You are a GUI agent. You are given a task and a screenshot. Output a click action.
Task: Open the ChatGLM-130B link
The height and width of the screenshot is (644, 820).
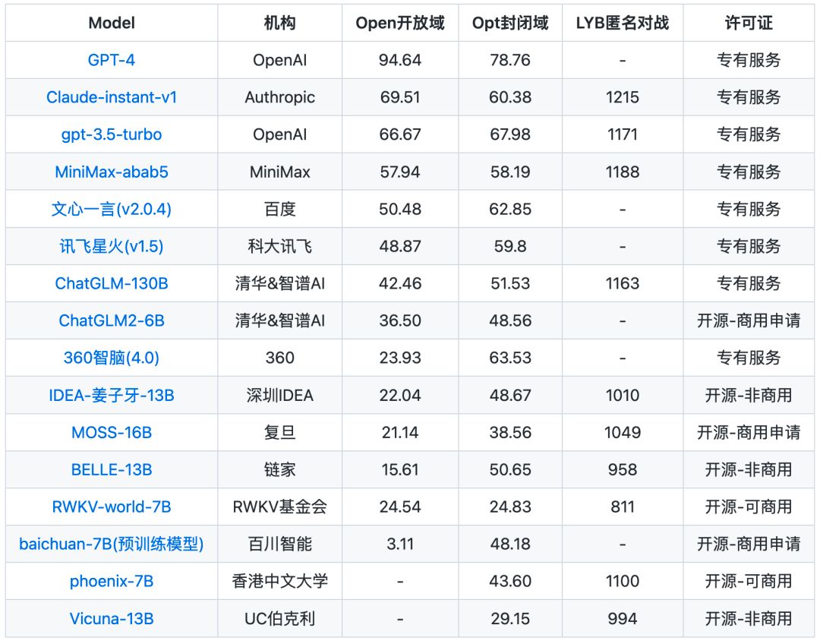point(112,283)
